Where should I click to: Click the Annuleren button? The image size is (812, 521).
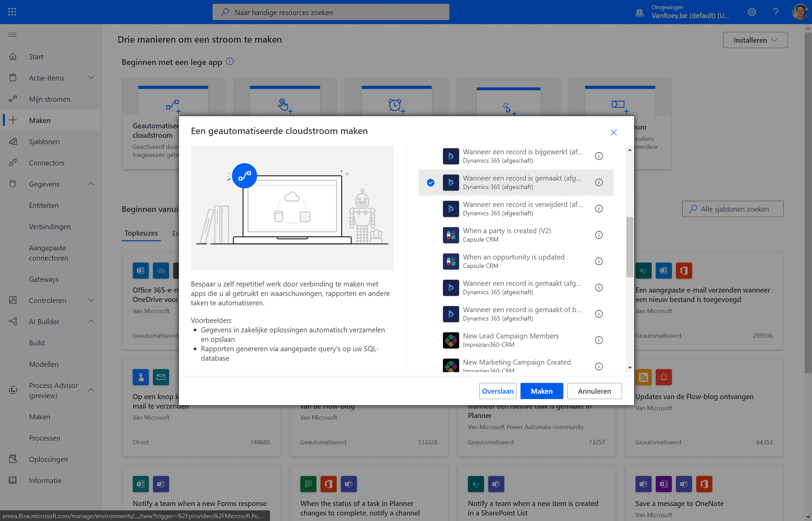(594, 391)
